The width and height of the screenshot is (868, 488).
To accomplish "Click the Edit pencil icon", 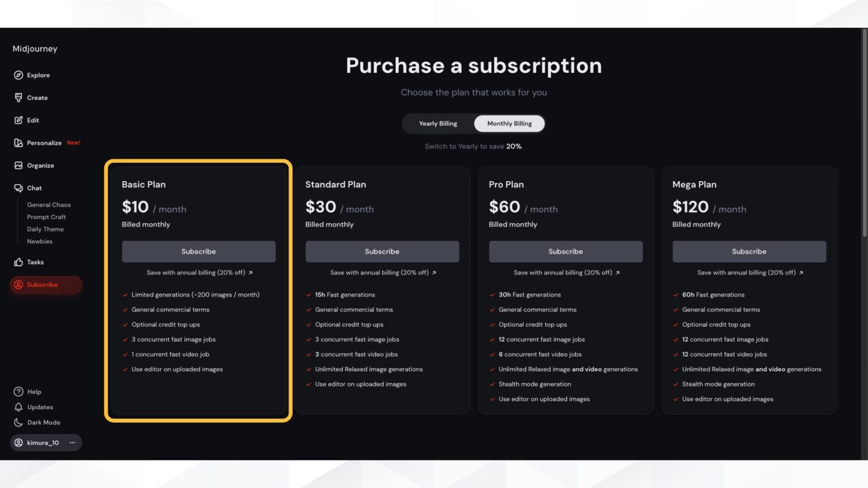I will 18,120.
